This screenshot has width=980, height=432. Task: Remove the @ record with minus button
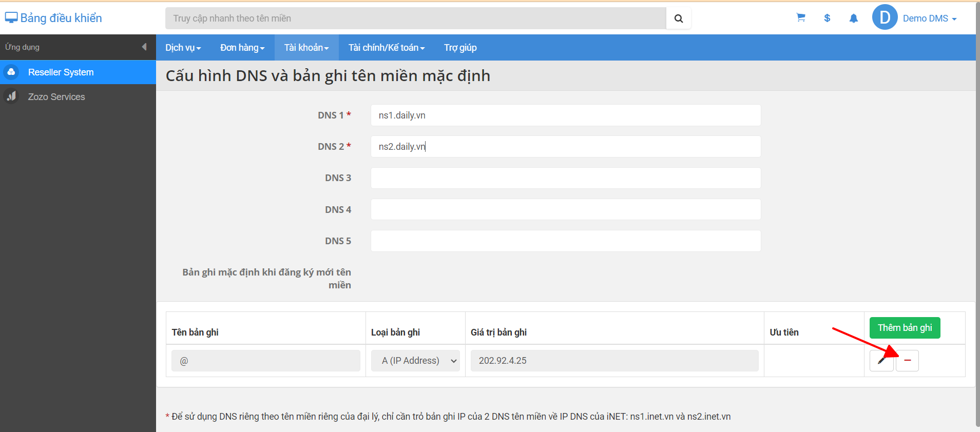click(907, 361)
